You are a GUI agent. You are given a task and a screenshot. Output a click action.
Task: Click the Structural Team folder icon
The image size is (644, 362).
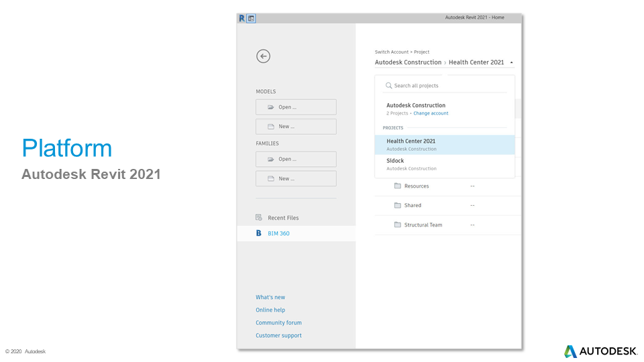[397, 225]
